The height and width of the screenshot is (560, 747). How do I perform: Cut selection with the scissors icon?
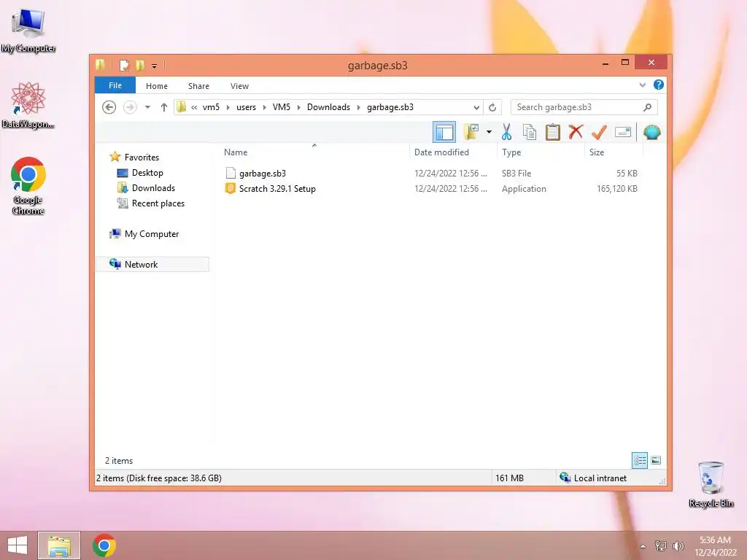(506, 132)
